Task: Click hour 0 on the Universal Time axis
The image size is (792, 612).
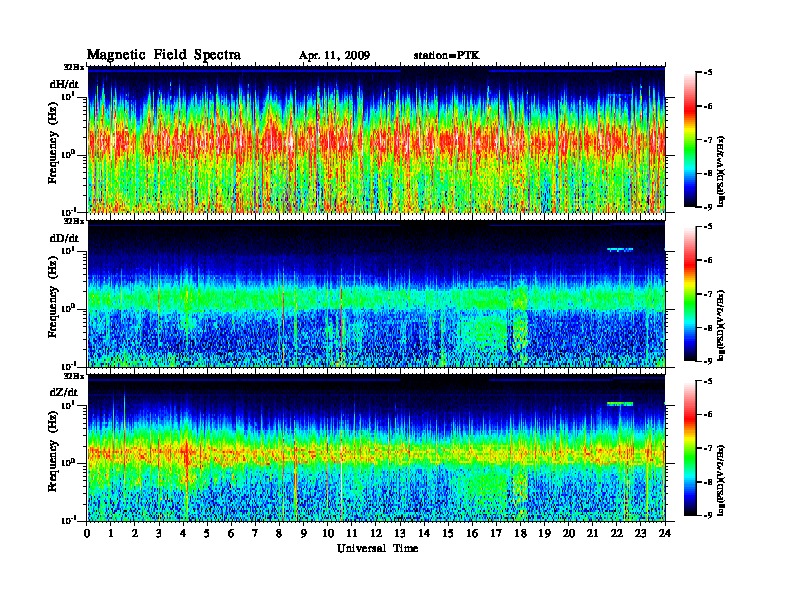Action: [87, 534]
